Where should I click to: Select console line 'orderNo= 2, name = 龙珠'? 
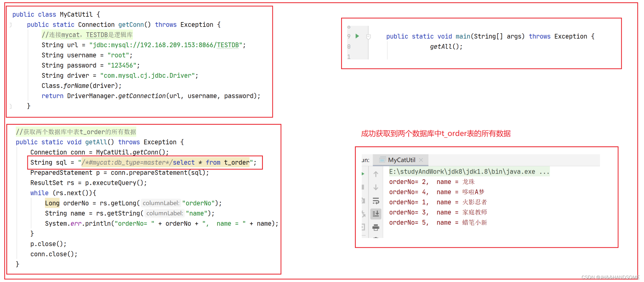tap(432, 182)
